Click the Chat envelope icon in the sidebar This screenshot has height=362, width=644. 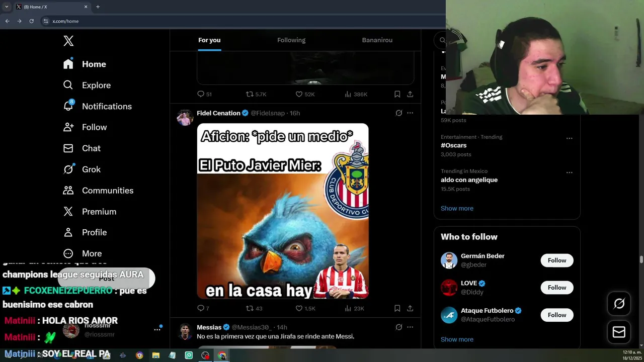click(68, 148)
